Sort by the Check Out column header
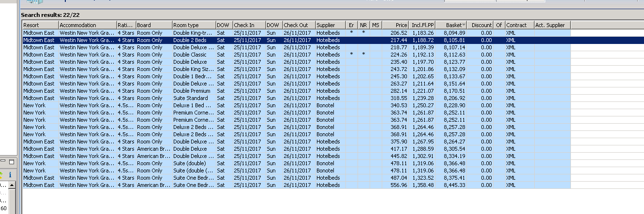Image resolution: width=644 pixels, height=214 pixels. coord(299,25)
